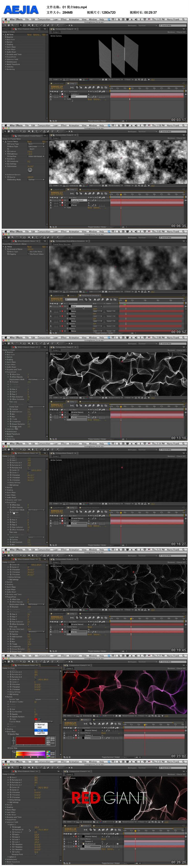Toggle the Use Color Noise checkbox

pyautogui.click(x=28, y=251)
